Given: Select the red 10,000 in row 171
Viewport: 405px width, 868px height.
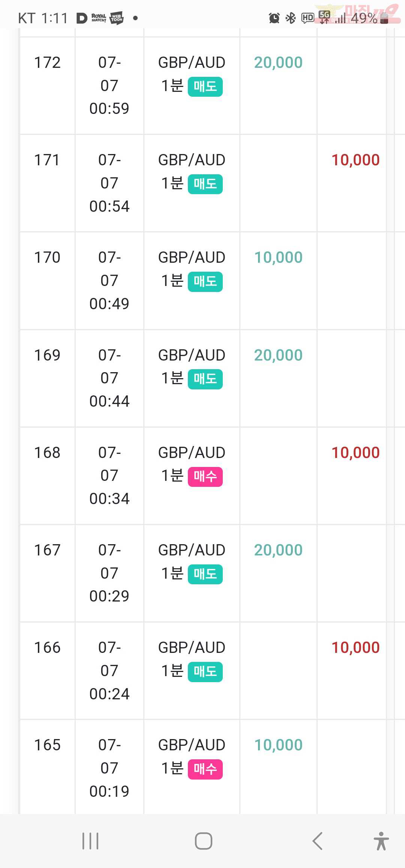Looking at the screenshot, I should click(x=355, y=160).
